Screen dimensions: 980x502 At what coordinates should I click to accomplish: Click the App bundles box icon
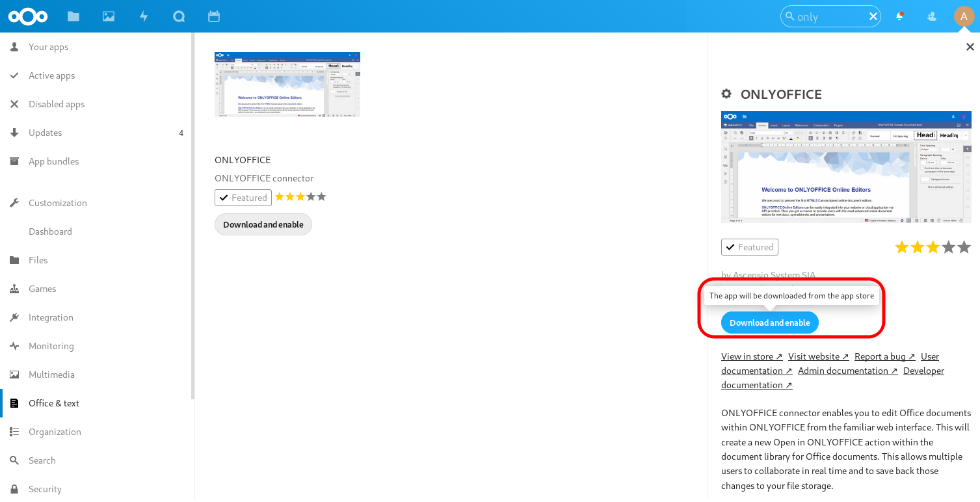click(x=14, y=161)
